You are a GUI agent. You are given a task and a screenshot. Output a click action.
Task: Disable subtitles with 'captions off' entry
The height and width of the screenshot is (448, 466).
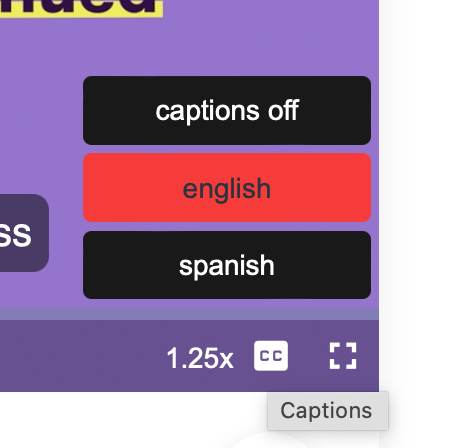point(227,110)
